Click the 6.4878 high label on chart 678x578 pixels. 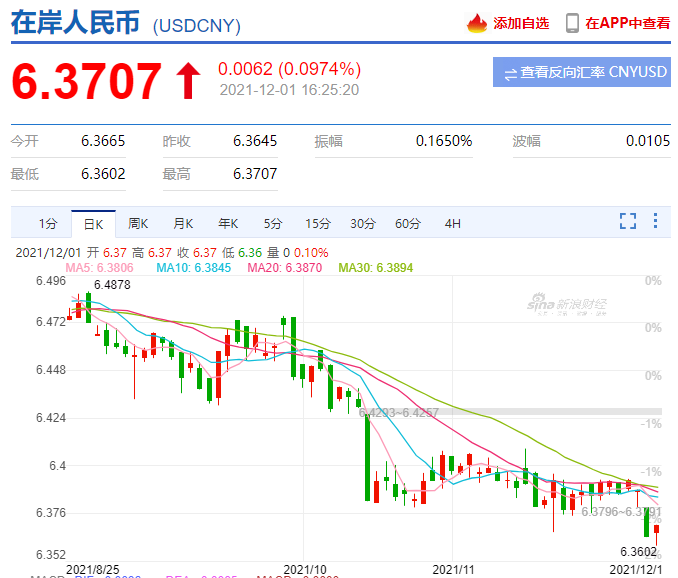(112, 284)
